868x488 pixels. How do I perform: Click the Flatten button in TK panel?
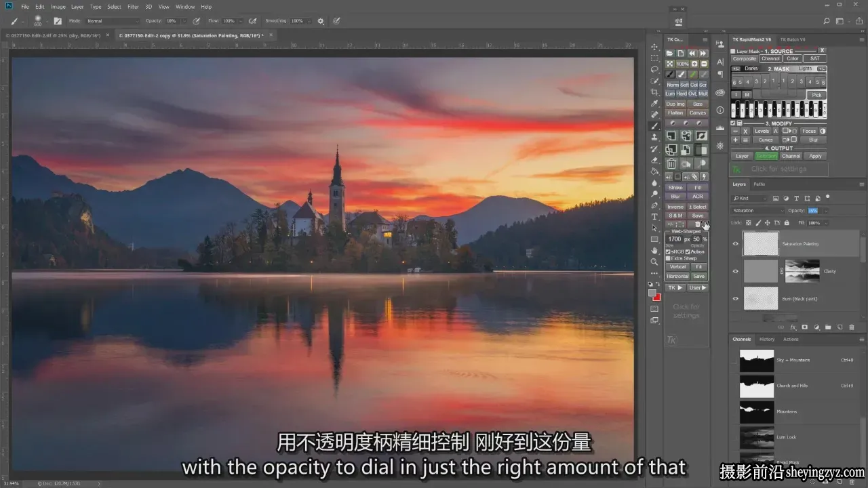point(675,113)
